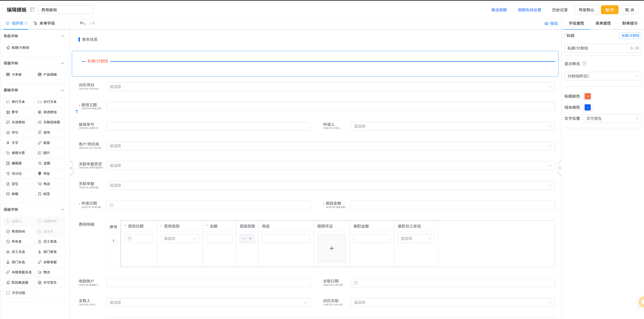644x319 pixels.
Task: Click the redo arrow icon
Action: tap(92, 23)
